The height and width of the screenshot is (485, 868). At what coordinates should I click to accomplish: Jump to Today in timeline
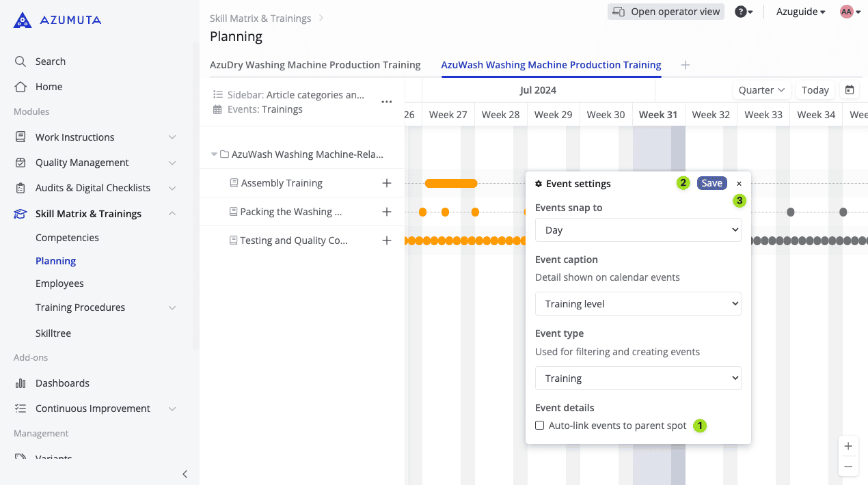coord(815,90)
